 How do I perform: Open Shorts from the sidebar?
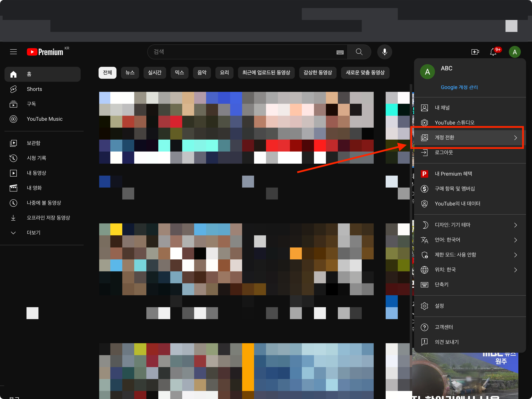[x=34, y=89]
